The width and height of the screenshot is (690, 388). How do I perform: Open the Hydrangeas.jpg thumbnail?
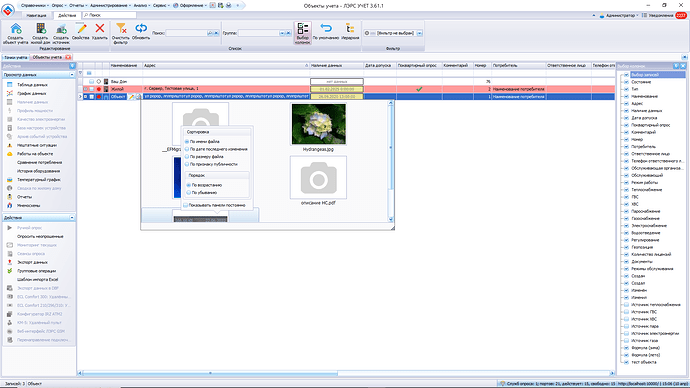point(318,124)
